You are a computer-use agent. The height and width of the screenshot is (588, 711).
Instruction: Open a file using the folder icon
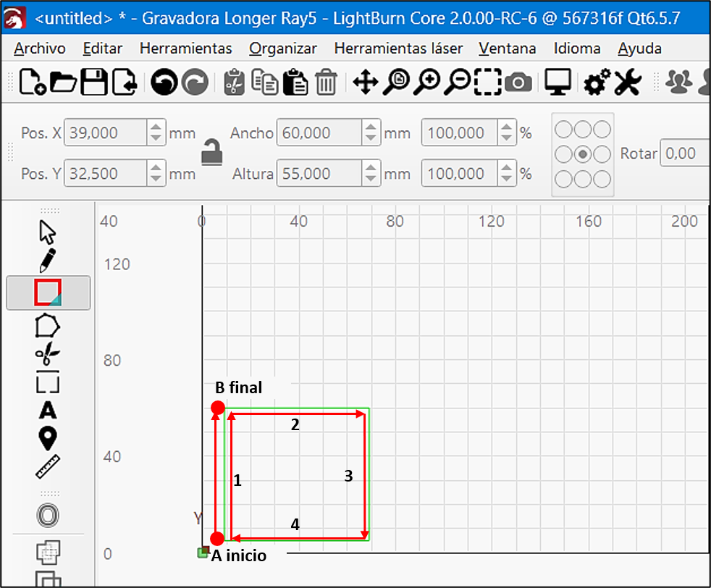tap(63, 82)
